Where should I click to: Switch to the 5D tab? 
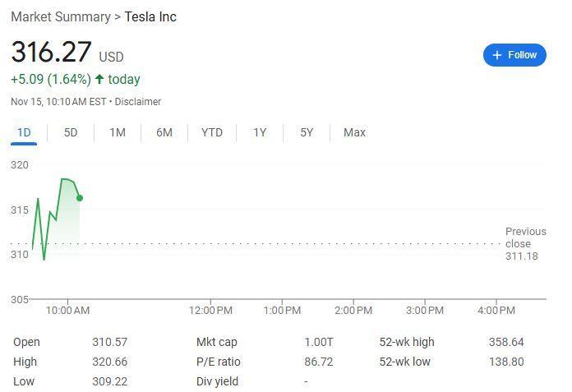click(x=71, y=132)
